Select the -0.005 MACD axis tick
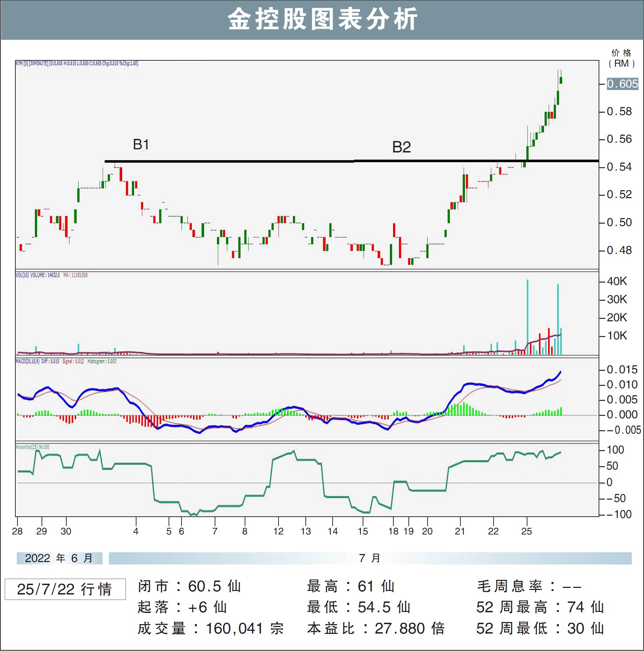This screenshot has height=651, width=644. 624,430
